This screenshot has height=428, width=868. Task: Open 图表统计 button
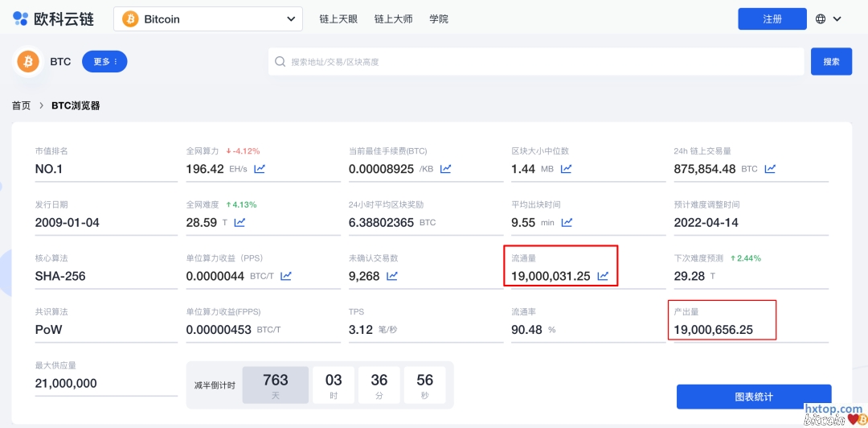point(753,397)
